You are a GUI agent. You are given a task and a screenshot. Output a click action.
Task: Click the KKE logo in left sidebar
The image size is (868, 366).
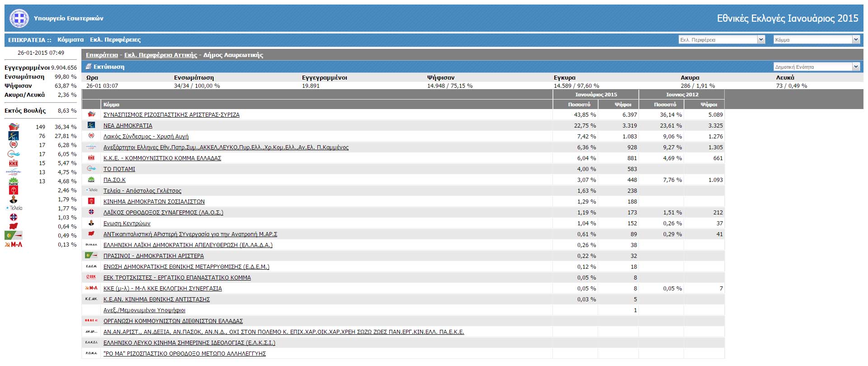[x=14, y=163]
